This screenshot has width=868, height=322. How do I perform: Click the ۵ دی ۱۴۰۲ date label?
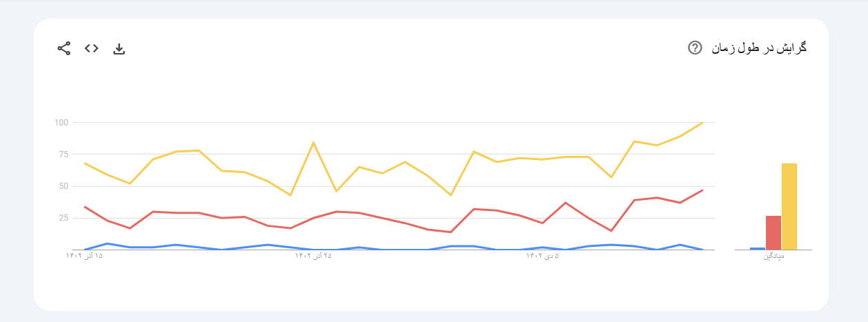coord(542,256)
